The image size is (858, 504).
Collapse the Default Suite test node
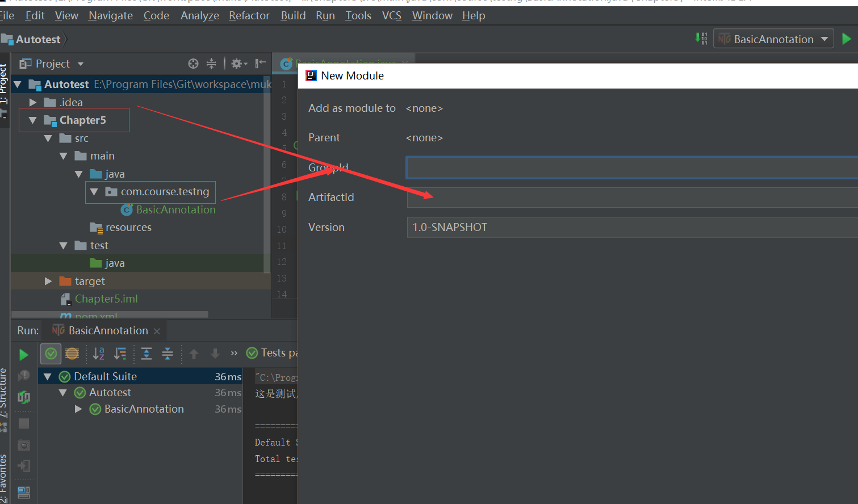click(x=48, y=377)
